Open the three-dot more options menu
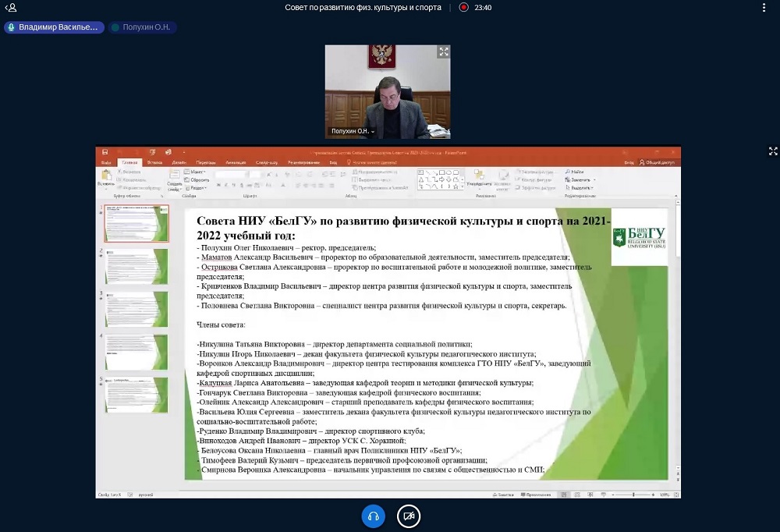The width and height of the screenshot is (780, 532). 764,7
